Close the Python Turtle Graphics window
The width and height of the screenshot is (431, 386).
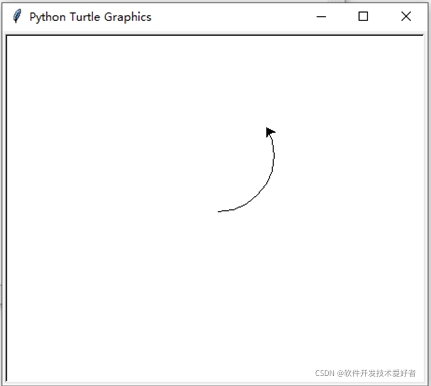coord(406,16)
